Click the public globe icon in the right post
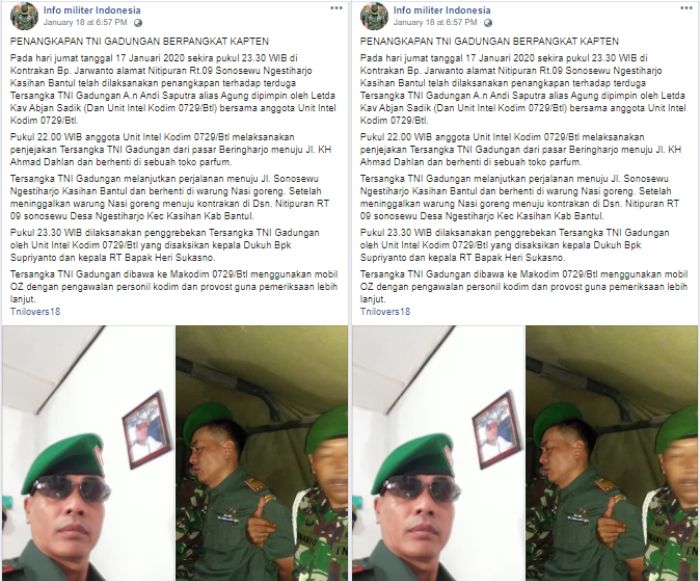The height and width of the screenshot is (581, 700). coord(488,22)
